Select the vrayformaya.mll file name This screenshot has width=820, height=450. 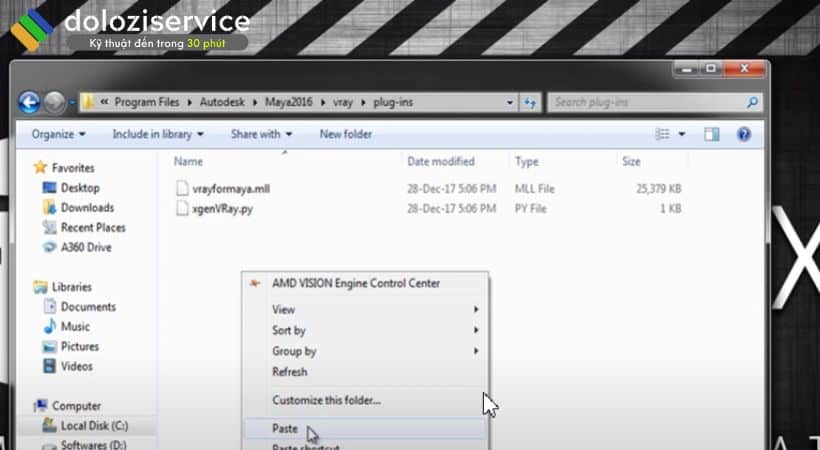pyautogui.click(x=231, y=189)
